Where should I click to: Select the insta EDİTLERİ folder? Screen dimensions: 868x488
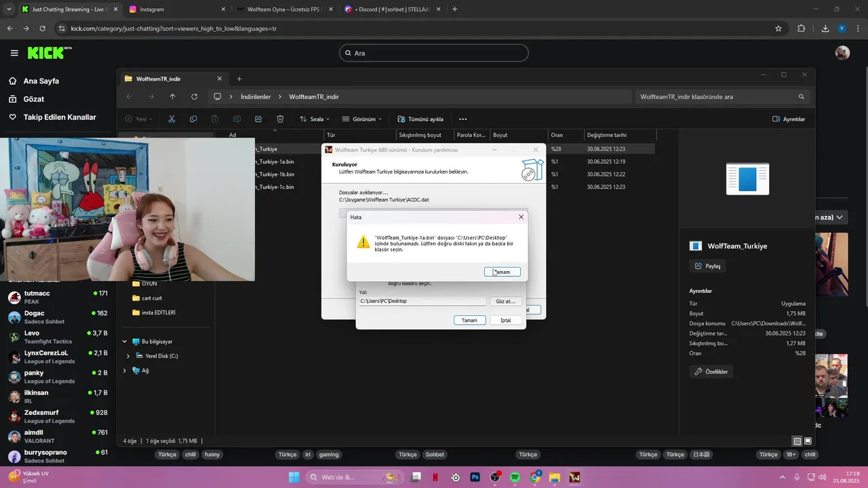point(155,312)
